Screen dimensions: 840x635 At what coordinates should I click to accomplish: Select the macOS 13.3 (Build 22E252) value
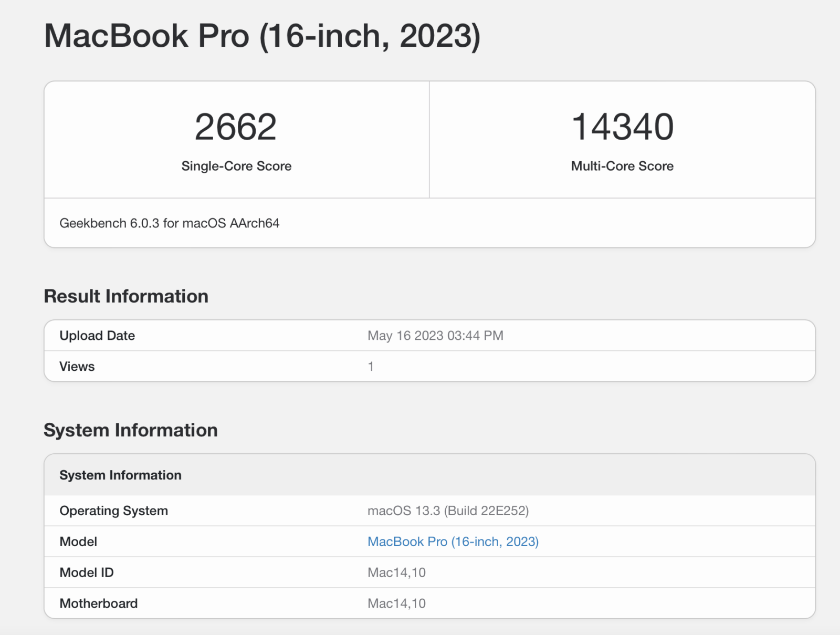[x=448, y=511]
